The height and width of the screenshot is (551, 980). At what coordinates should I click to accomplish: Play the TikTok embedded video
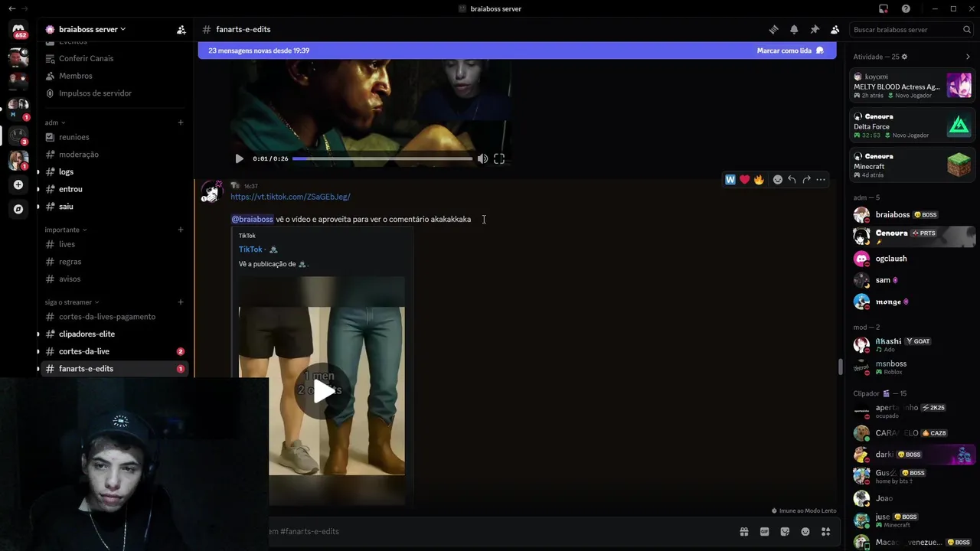pos(322,391)
